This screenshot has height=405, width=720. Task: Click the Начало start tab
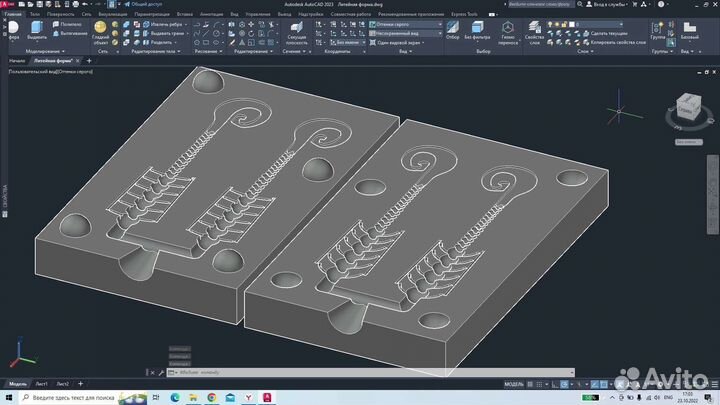click(x=17, y=61)
